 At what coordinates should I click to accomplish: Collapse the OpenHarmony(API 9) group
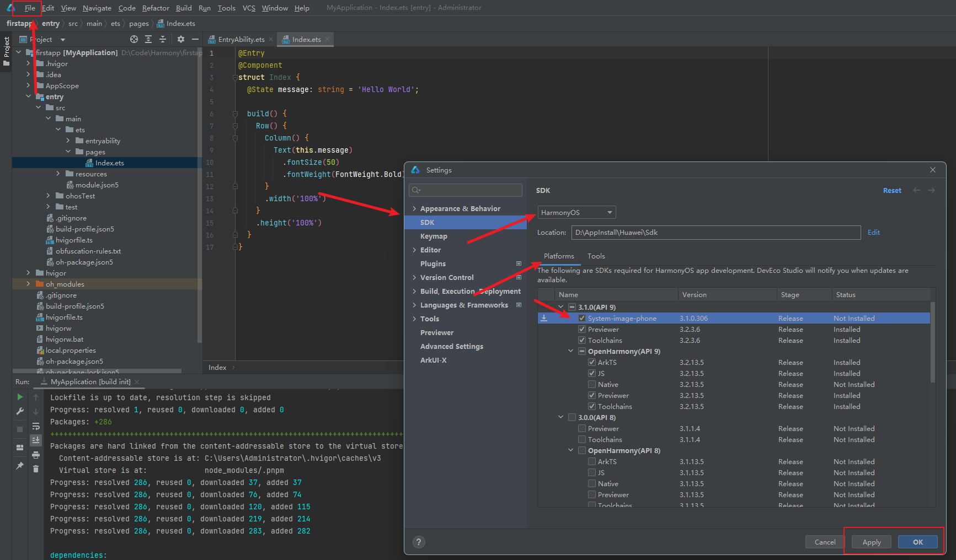[x=571, y=351]
